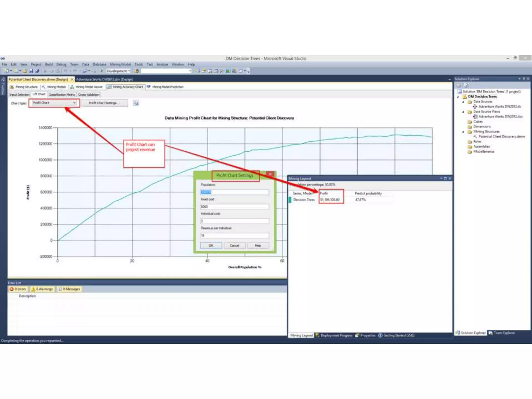Image resolution: width=532 pixels, height=399 pixels.
Task: Select the Cubes folder
Action: pos(475,122)
